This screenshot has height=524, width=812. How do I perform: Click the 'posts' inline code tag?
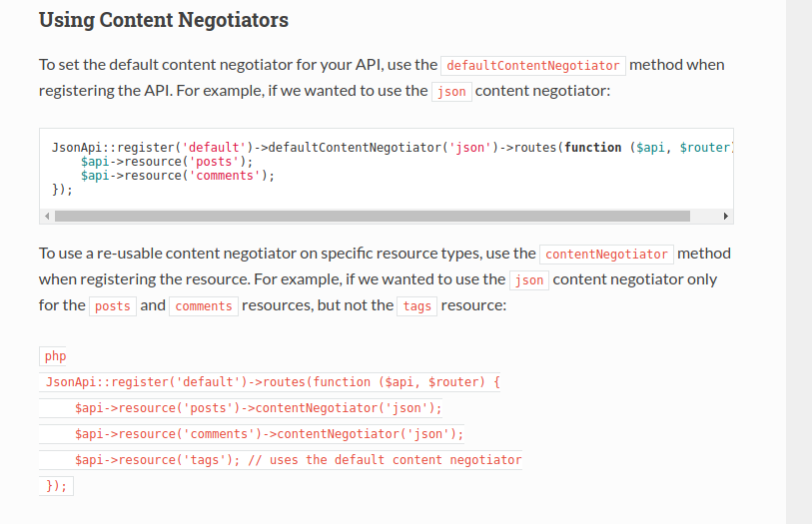113,306
